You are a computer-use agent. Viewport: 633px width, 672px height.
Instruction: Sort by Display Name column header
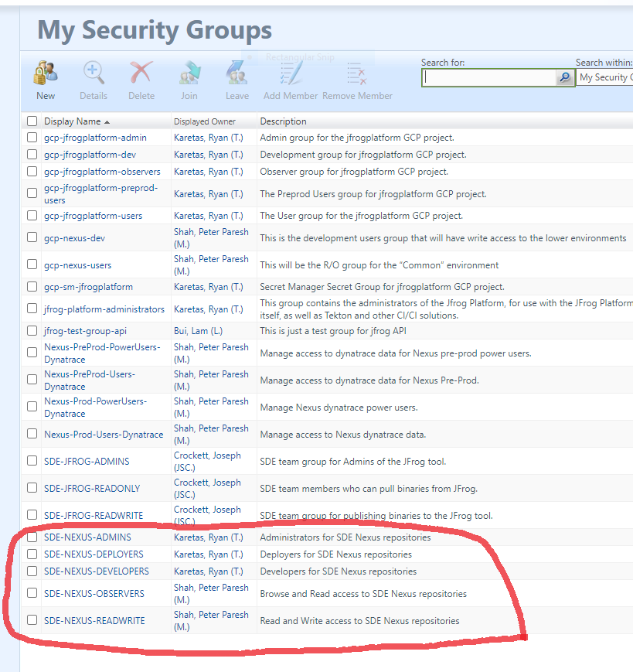click(x=72, y=121)
